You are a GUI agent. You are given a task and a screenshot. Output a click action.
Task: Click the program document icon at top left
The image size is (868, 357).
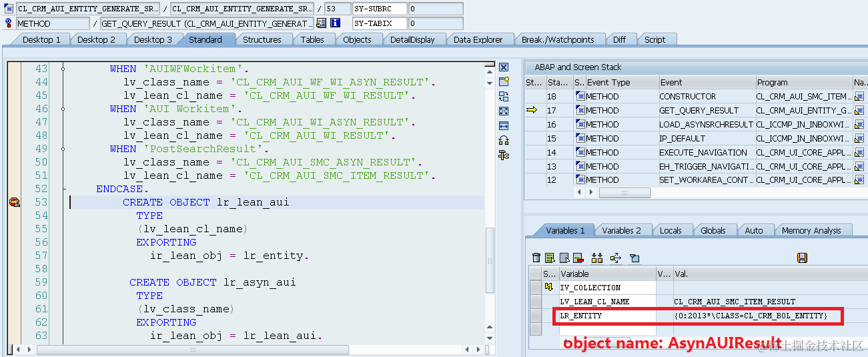[9, 9]
